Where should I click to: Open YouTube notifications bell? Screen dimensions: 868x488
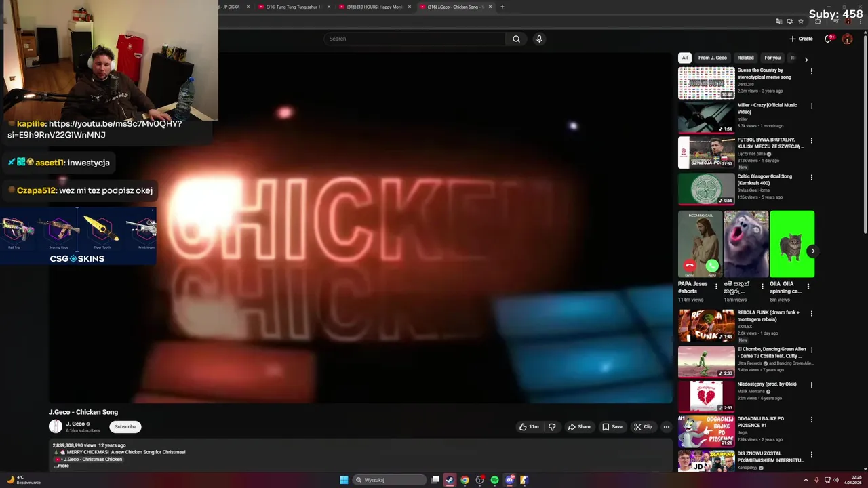click(x=827, y=39)
